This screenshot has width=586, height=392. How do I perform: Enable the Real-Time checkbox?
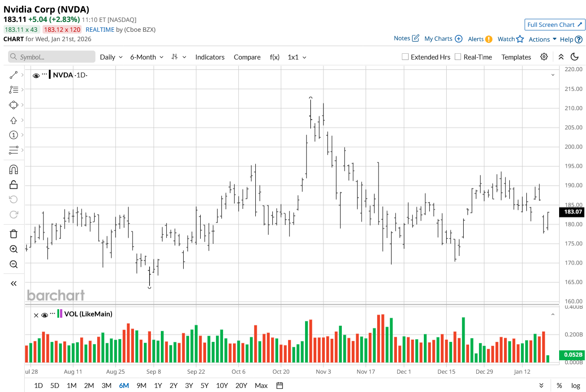[x=458, y=57]
